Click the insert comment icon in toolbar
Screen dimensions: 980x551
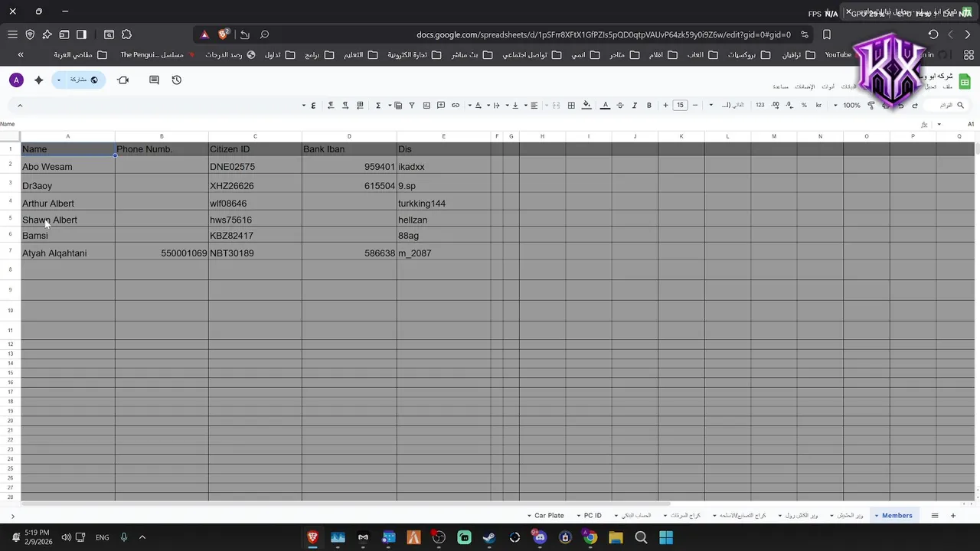pos(441,105)
